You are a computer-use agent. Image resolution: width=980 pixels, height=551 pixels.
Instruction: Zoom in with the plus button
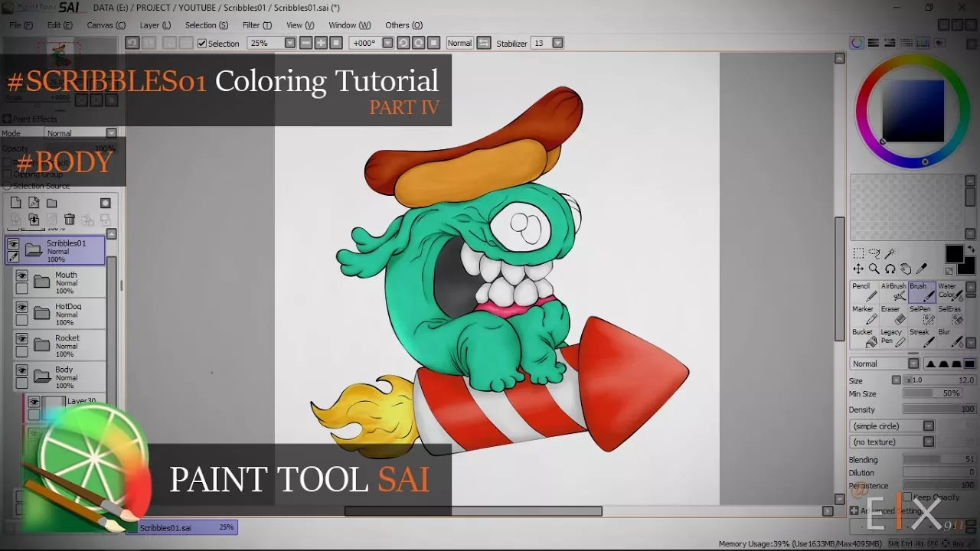point(321,43)
